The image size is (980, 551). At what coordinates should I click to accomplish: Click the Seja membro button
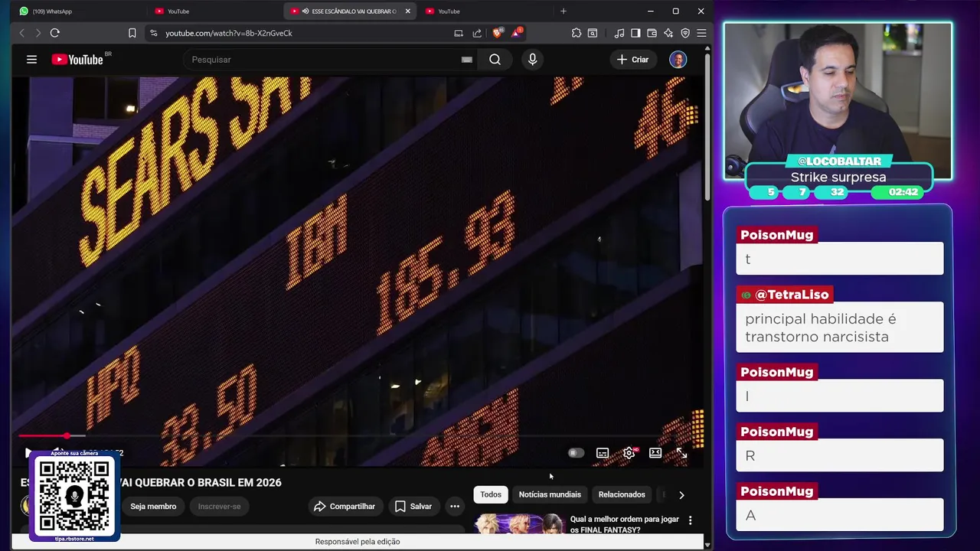[153, 506]
